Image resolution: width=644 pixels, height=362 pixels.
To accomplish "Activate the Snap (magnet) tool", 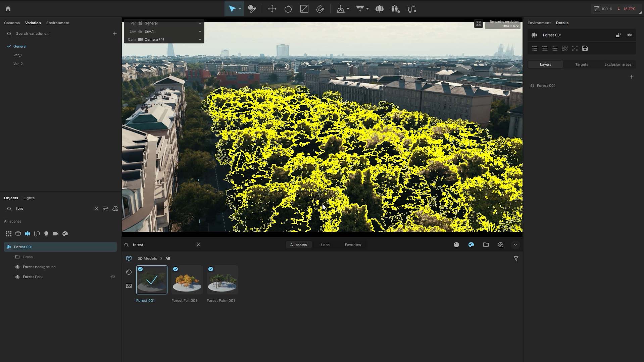I will pyautogui.click(x=320, y=9).
